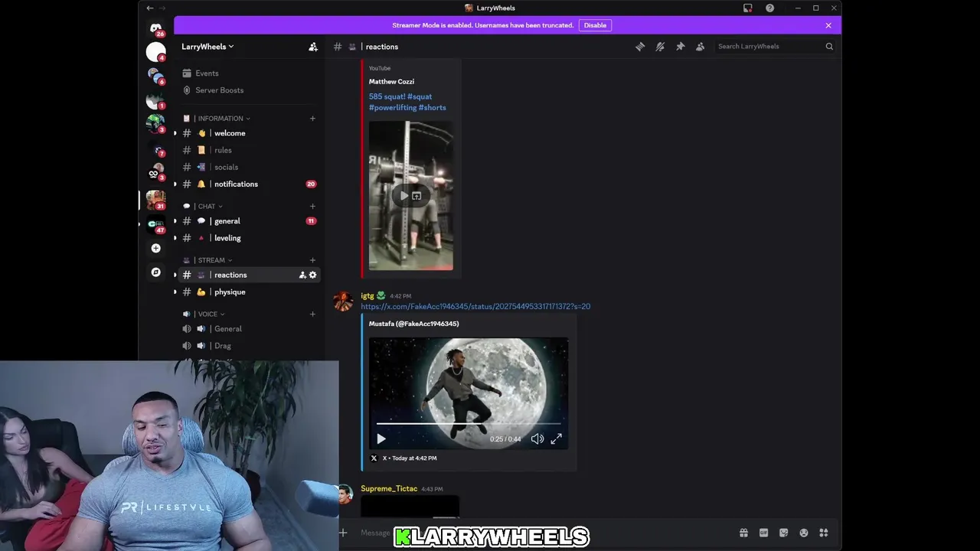
Task: Open the sticker picker
Action: click(x=783, y=533)
